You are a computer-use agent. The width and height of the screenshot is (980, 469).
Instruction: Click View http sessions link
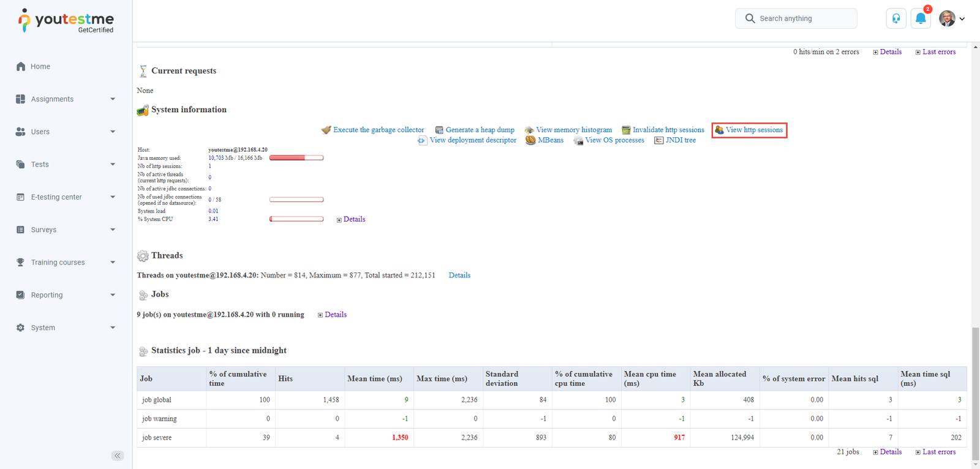[x=754, y=130]
